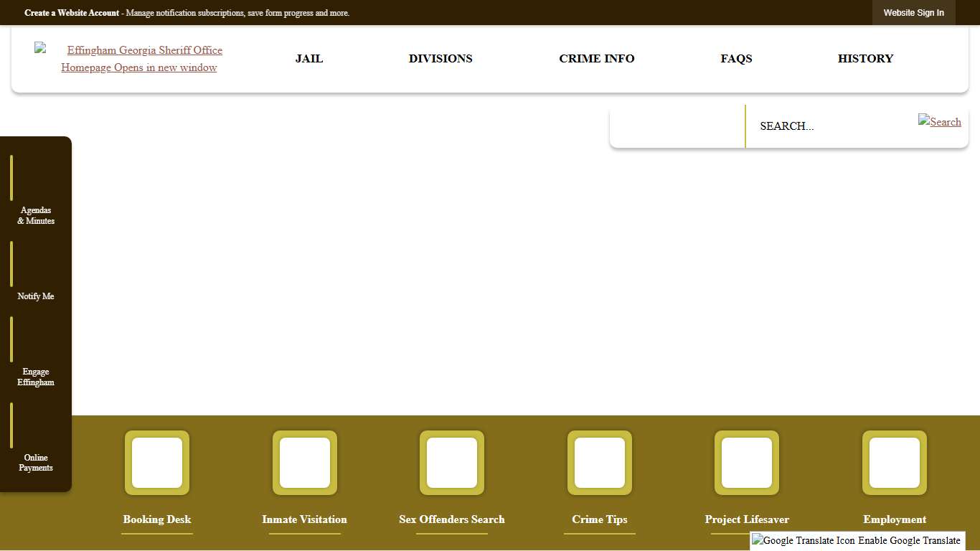Screen dimensions: 980x551
Task: Open the JAIL navigation menu
Action: [308, 59]
